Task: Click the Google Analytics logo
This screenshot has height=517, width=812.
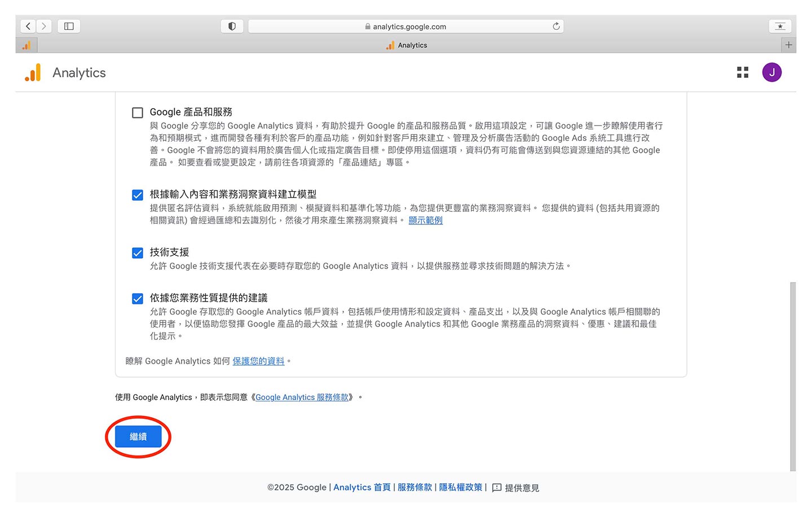Action: coord(33,73)
